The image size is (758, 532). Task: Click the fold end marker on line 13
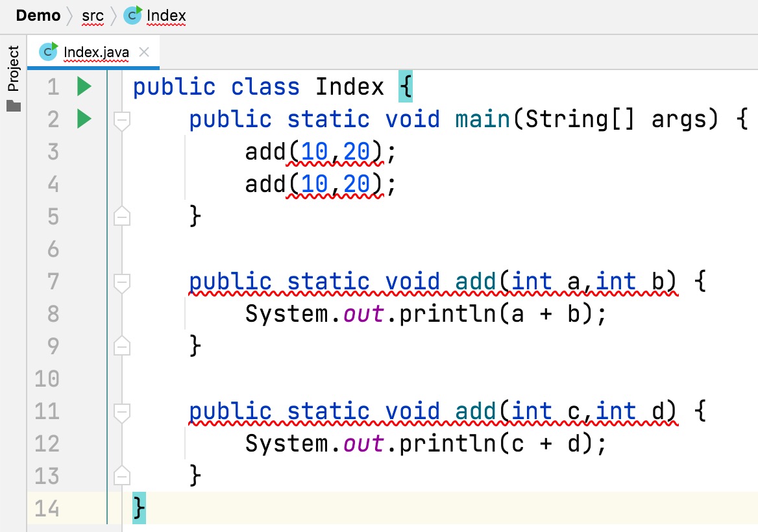[x=121, y=476]
